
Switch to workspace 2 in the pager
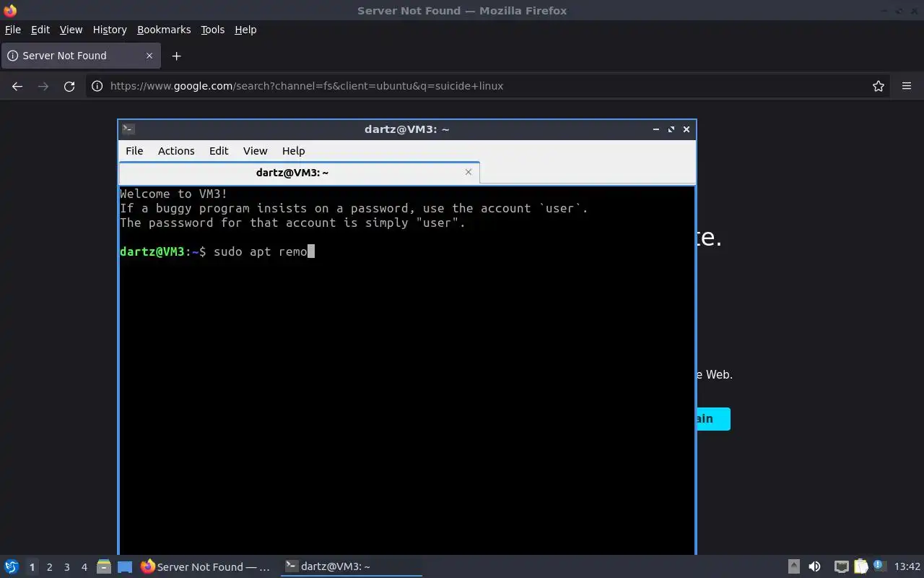[x=49, y=567]
